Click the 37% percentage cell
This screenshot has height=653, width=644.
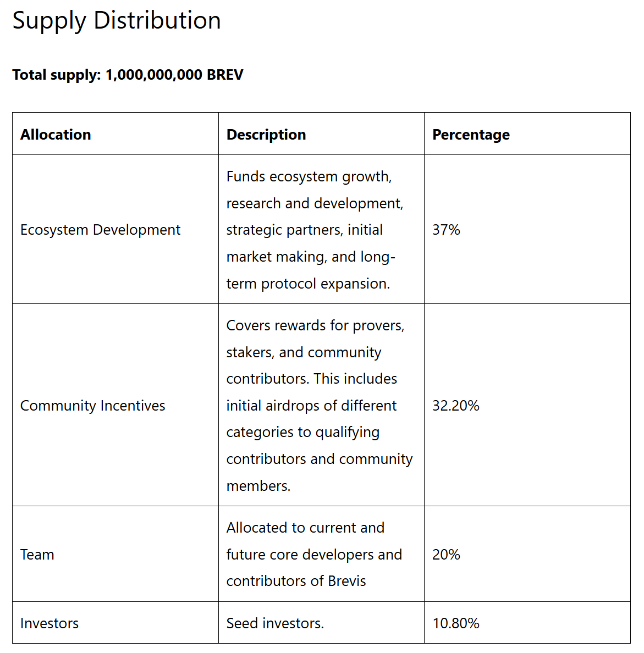pos(446,230)
